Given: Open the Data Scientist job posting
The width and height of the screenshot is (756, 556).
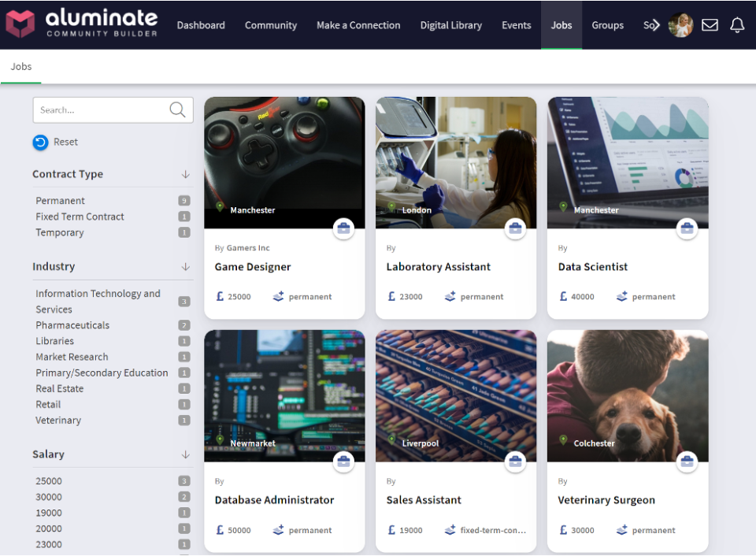Looking at the screenshot, I should (x=593, y=267).
